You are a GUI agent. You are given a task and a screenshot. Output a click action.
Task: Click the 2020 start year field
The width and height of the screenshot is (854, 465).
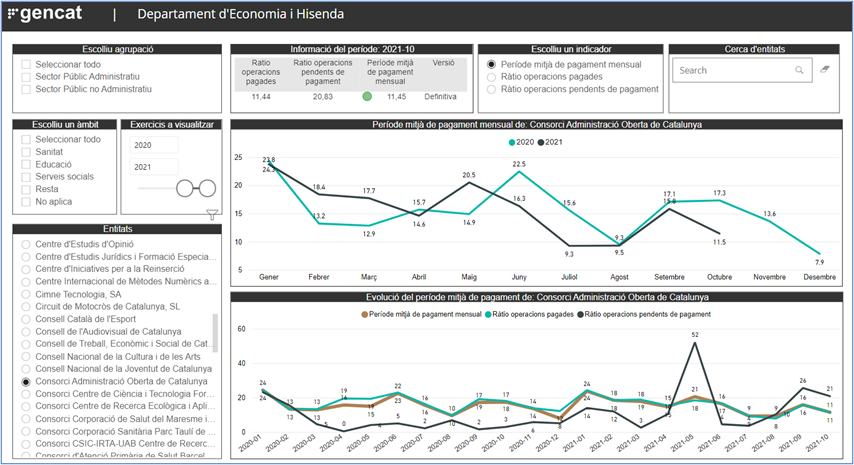click(154, 145)
